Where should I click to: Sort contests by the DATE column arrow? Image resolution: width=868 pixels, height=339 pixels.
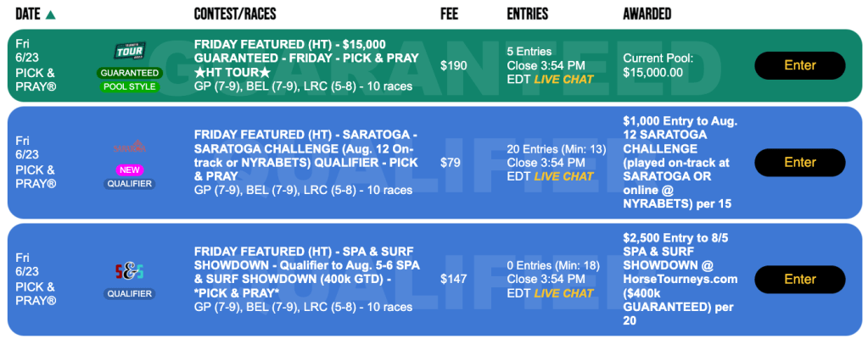[x=51, y=14]
